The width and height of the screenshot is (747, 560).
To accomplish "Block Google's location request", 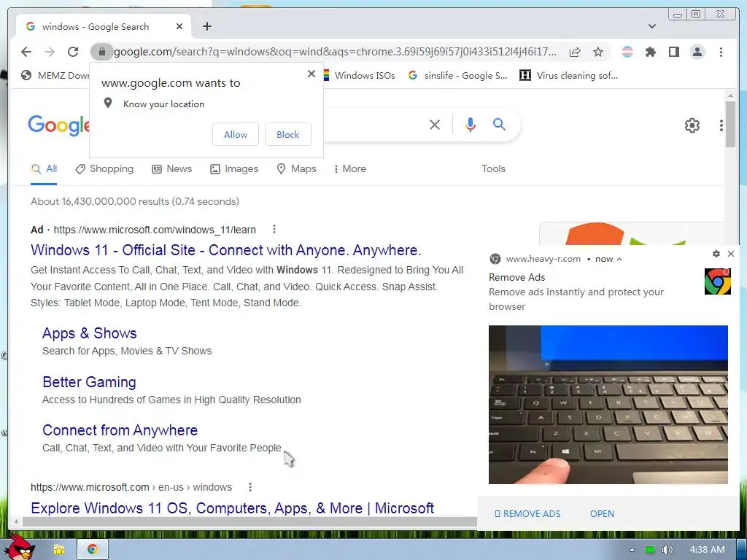I will tap(287, 135).
